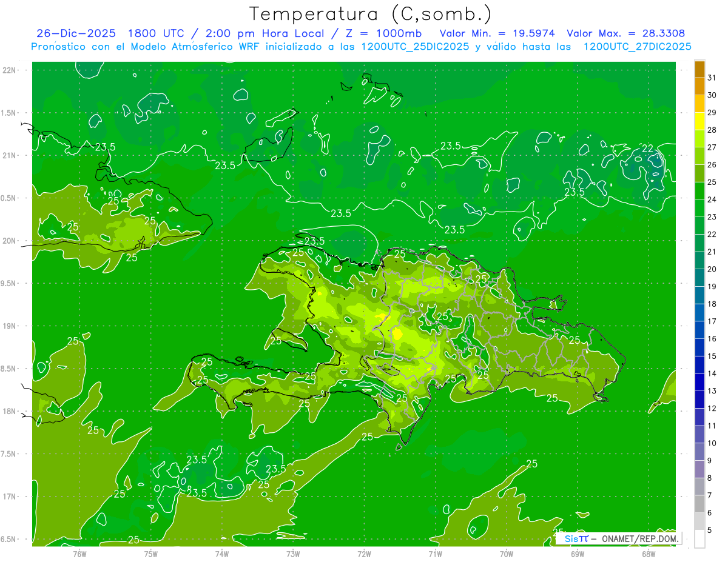Click legend value 19
The image size is (728, 562).
tap(712, 286)
